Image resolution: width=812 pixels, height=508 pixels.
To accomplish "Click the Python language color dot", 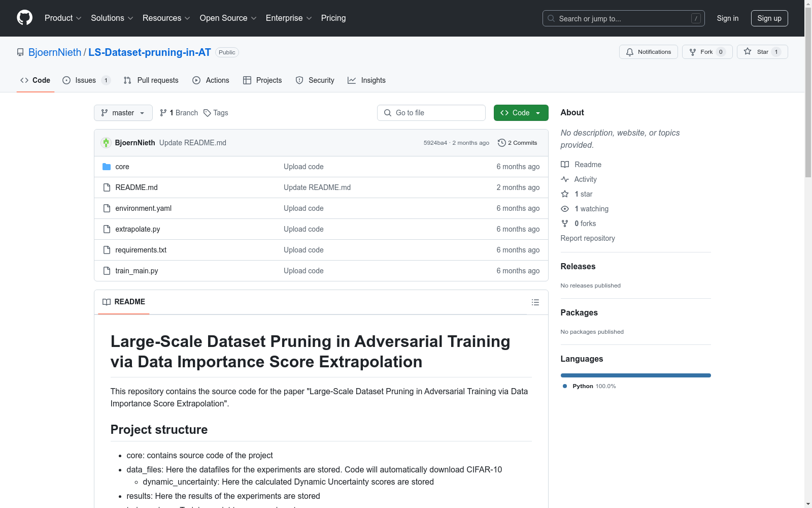I will [565, 386].
